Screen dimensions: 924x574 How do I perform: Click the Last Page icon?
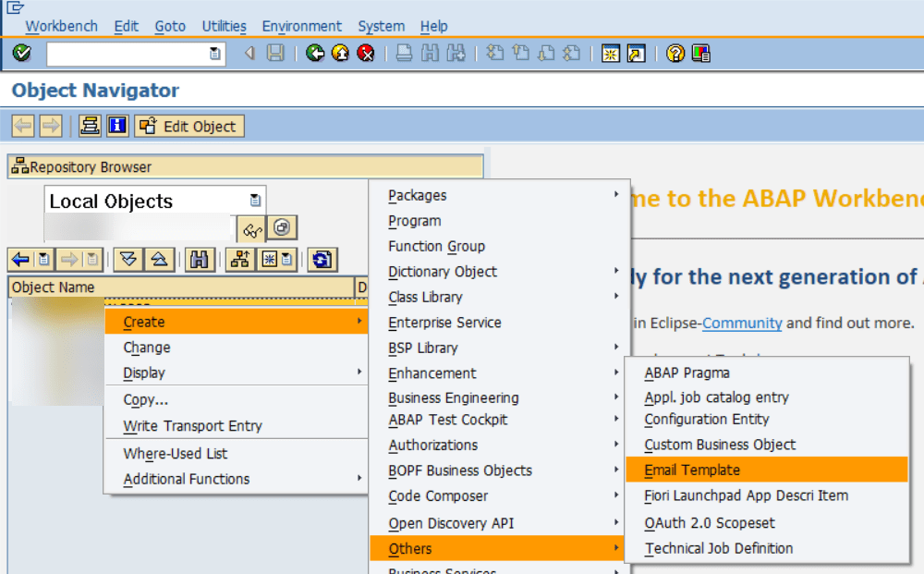coord(572,54)
